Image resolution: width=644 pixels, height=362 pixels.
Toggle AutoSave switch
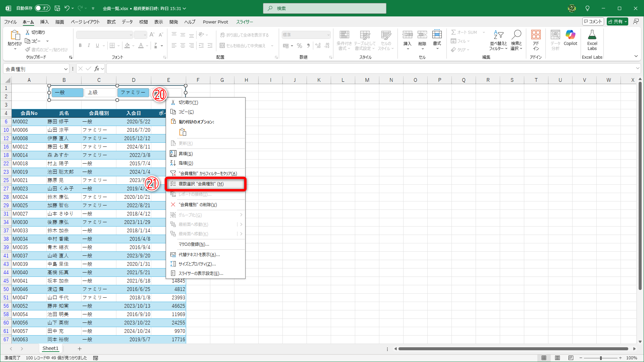pos(42,8)
